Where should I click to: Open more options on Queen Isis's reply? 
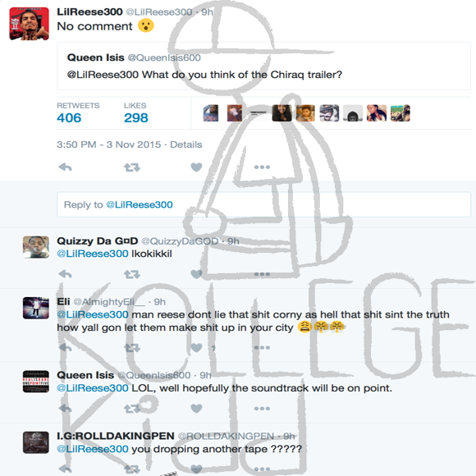(x=262, y=409)
